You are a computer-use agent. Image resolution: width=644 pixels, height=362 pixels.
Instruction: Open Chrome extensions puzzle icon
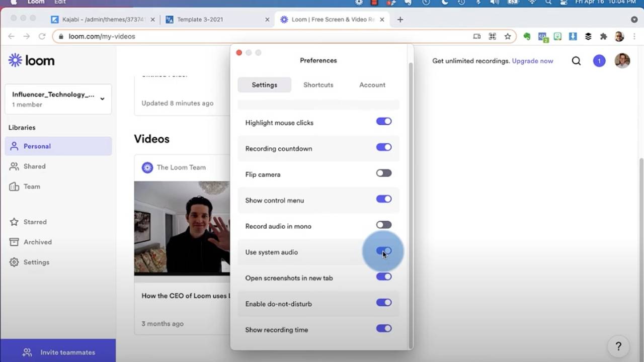point(603,36)
